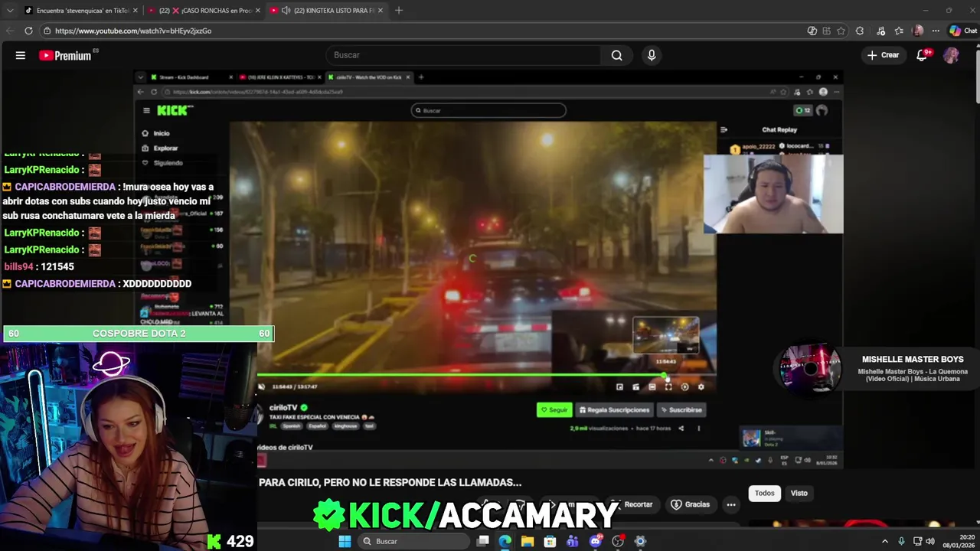Click the youtube.com address bar URL
This screenshot has height=551, width=980.
133,31
